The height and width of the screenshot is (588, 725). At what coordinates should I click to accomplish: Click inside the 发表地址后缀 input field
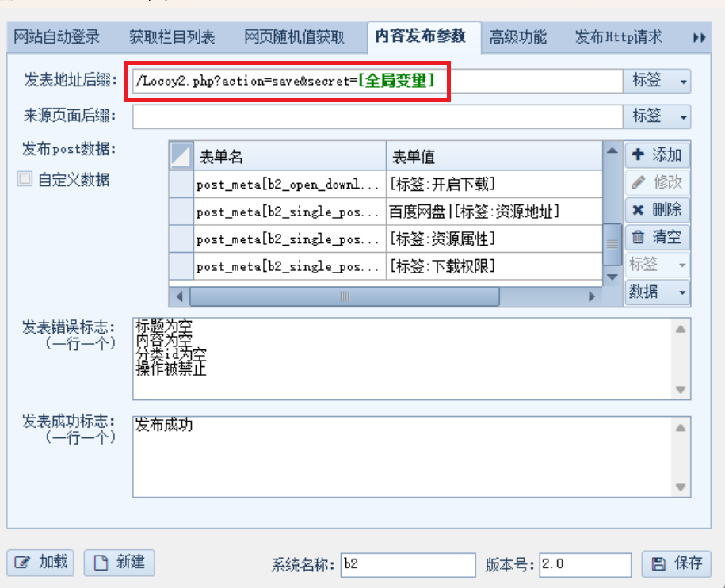[x=377, y=81]
